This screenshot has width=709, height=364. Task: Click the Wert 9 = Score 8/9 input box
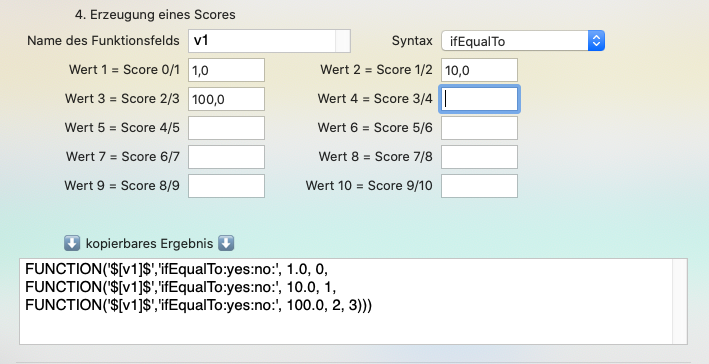[226, 186]
